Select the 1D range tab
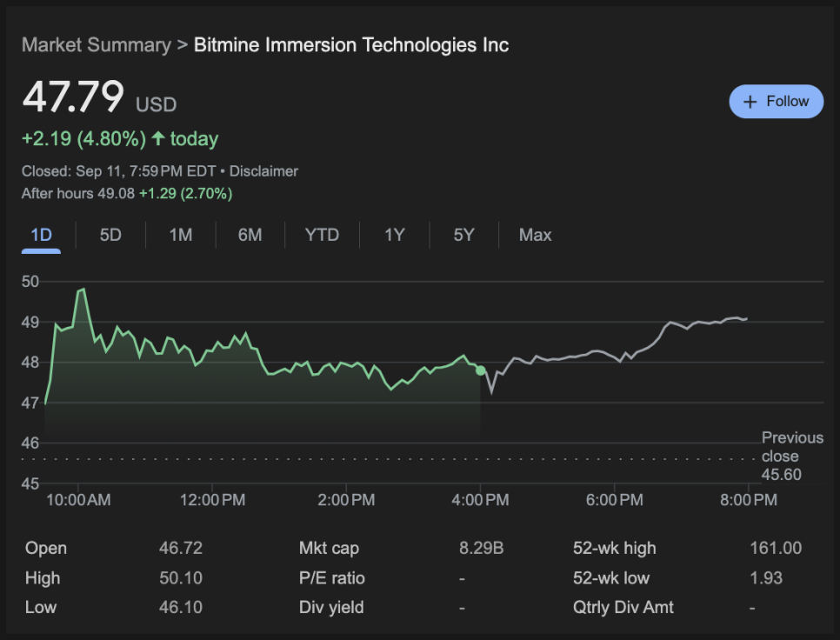 click(x=41, y=235)
